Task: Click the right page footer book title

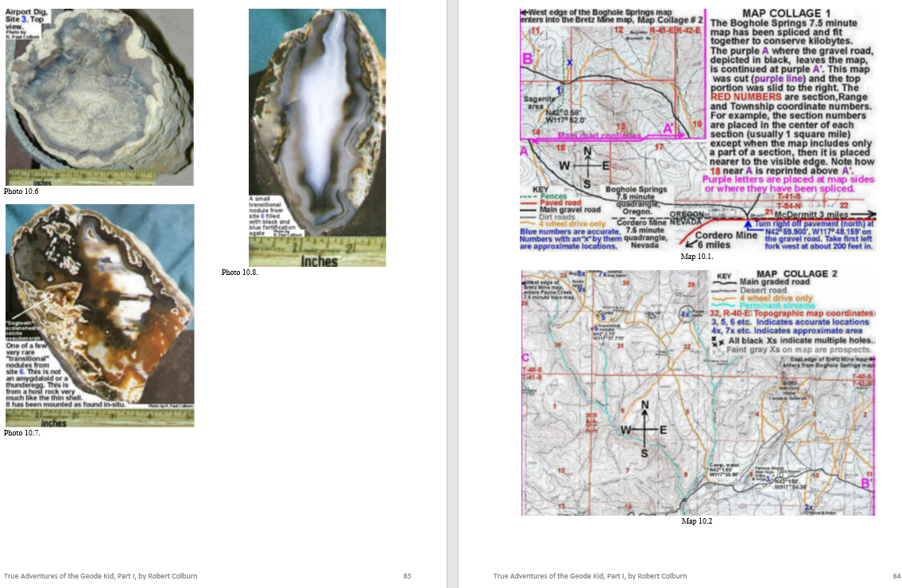Action: coord(590,576)
